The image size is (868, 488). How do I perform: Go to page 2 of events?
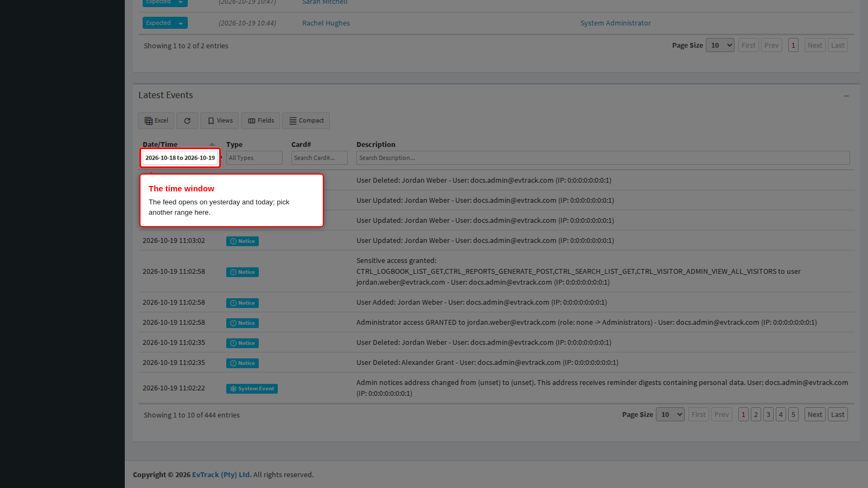(756, 415)
